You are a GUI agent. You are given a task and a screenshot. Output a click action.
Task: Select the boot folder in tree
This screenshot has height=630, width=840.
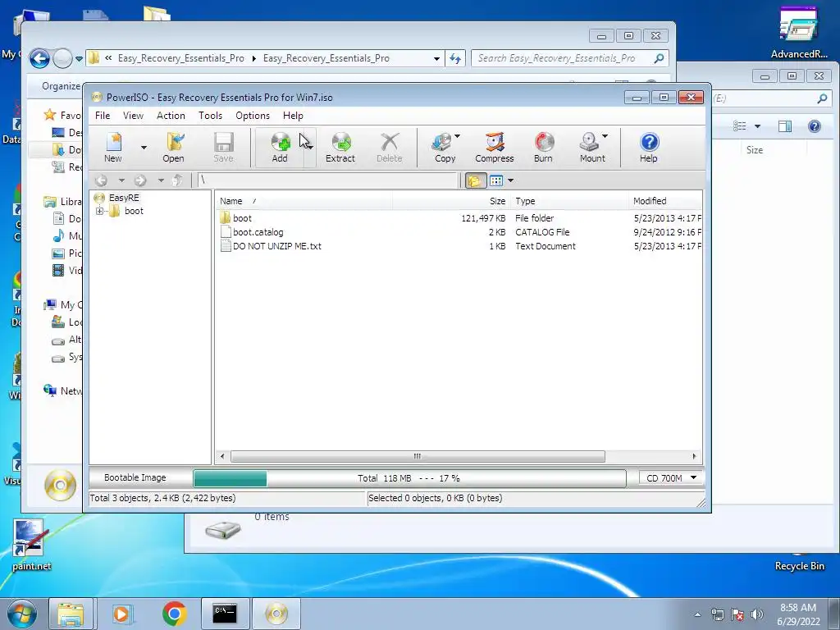[134, 211]
